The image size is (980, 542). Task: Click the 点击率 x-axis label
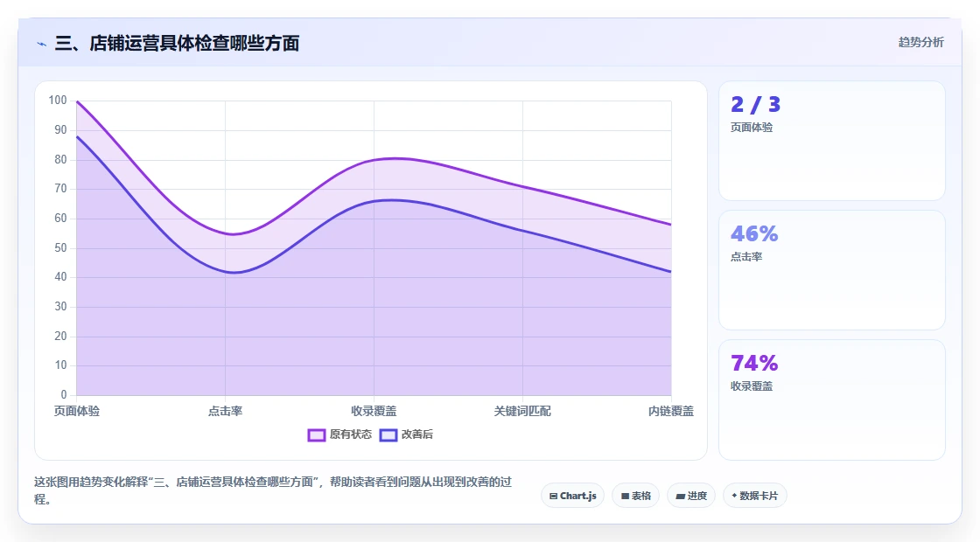[225, 411]
